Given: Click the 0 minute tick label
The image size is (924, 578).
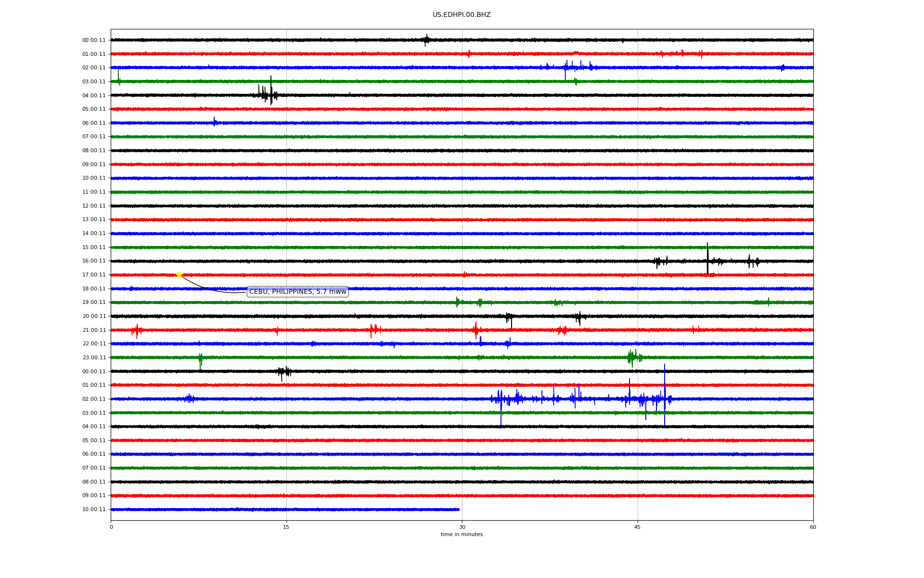Looking at the screenshot, I should pyautogui.click(x=111, y=527).
